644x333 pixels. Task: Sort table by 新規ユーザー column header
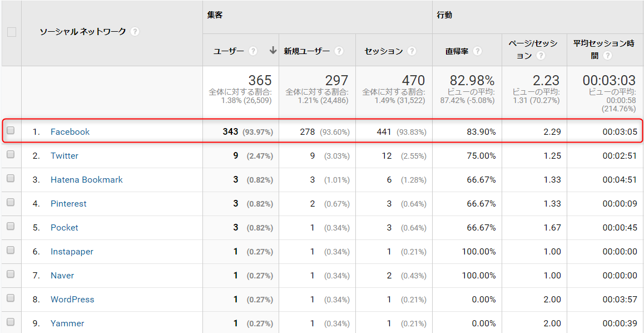coord(307,51)
